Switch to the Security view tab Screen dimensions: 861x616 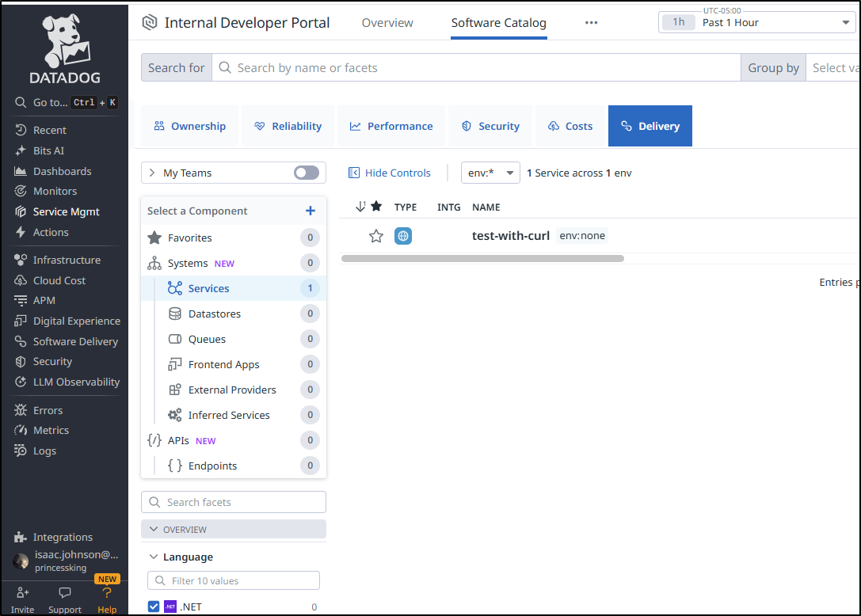490,126
